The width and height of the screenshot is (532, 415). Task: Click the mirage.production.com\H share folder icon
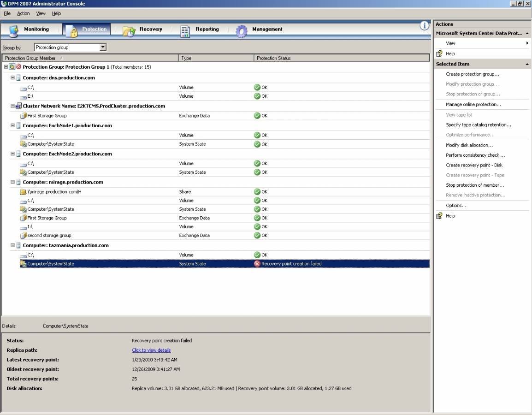coord(23,192)
